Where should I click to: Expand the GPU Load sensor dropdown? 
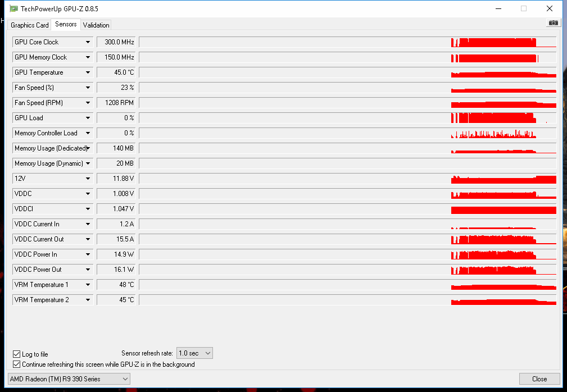coord(88,118)
